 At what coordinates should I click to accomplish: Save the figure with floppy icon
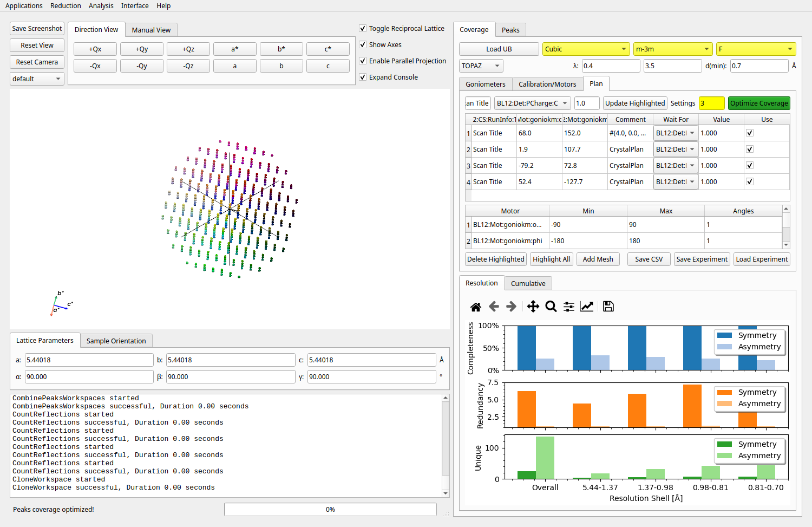click(608, 307)
